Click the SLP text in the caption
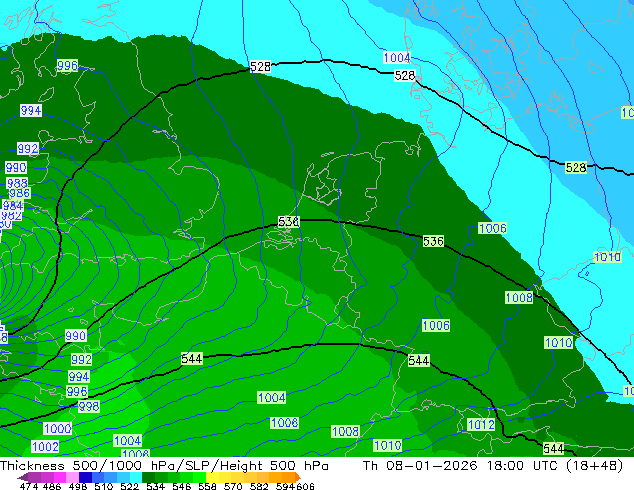The height and width of the screenshot is (490, 634). [198, 466]
